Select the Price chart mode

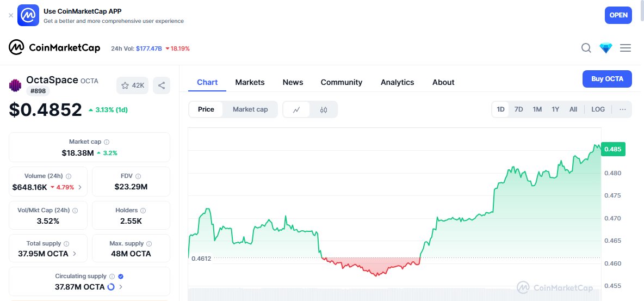[x=206, y=109]
